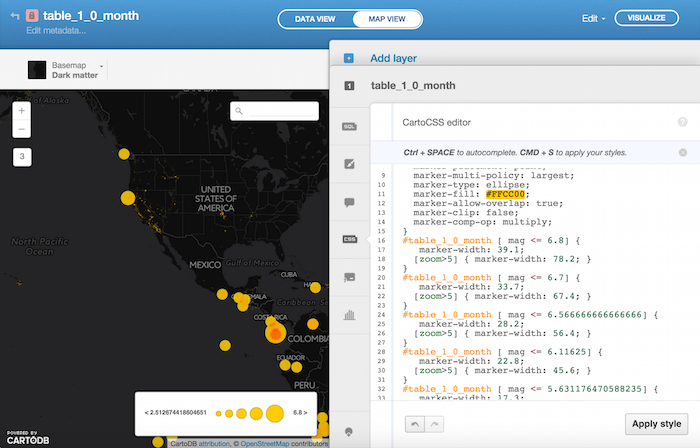This screenshot has height=448, width=700.
Task: Switch to DATA VIEW
Action: (315, 19)
